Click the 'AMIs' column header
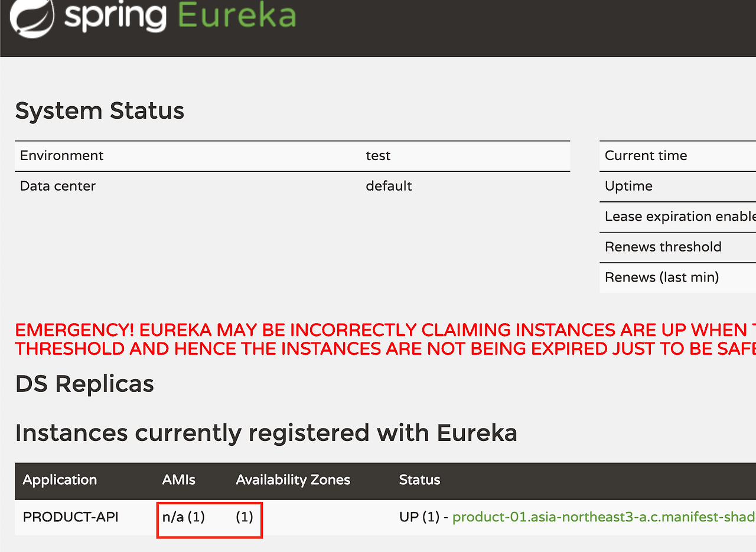 [179, 480]
